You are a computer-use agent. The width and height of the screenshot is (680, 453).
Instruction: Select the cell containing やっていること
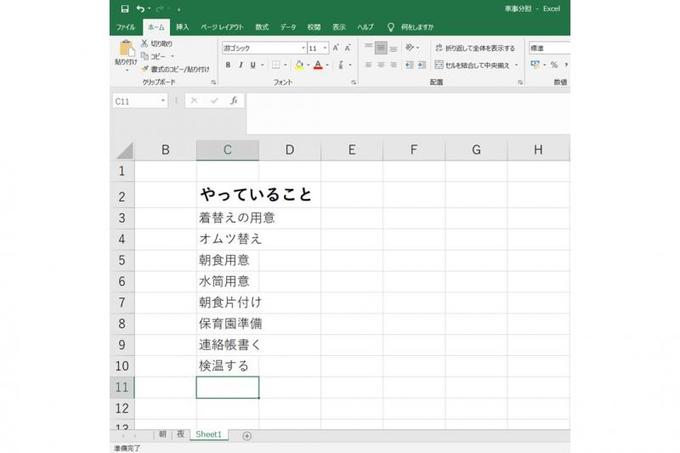[227, 195]
